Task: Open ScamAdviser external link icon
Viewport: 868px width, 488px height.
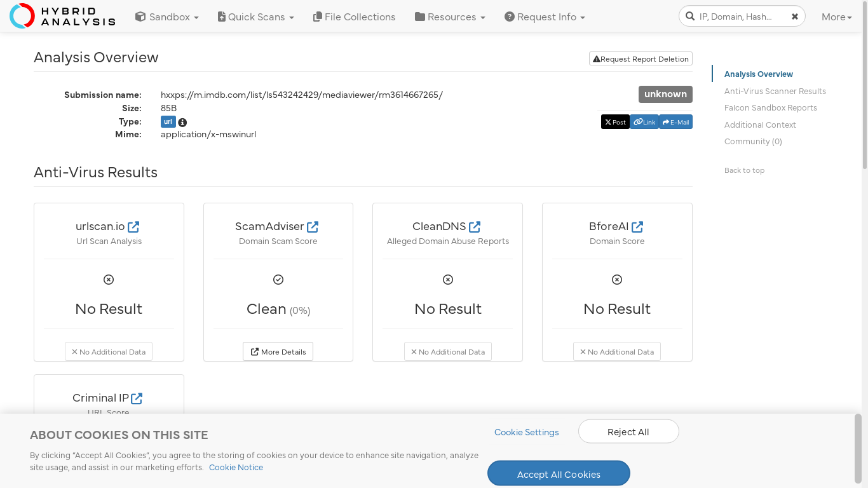Action: coord(313,227)
